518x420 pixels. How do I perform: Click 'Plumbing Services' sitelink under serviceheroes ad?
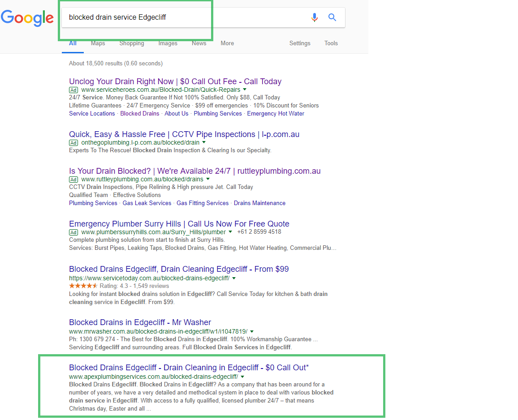(218, 114)
